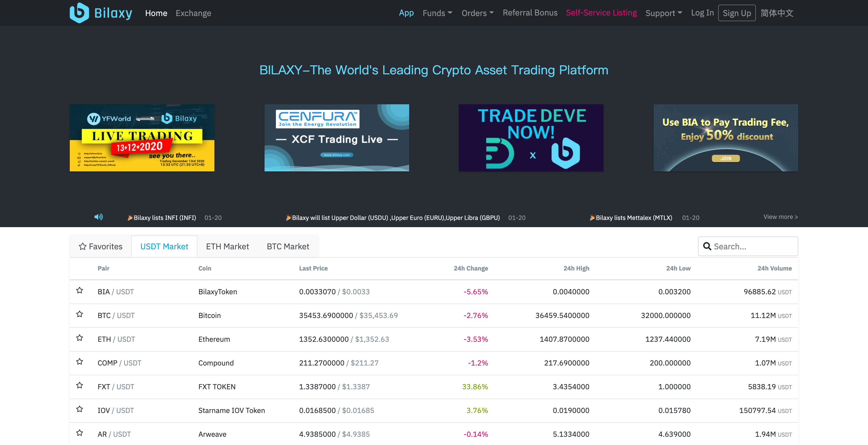Mark COMP / USDT as favorite
The height and width of the screenshot is (445, 868).
click(x=80, y=362)
